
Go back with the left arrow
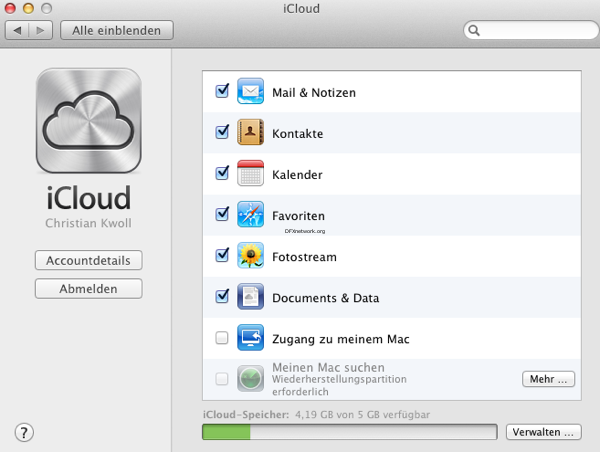tap(17, 30)
